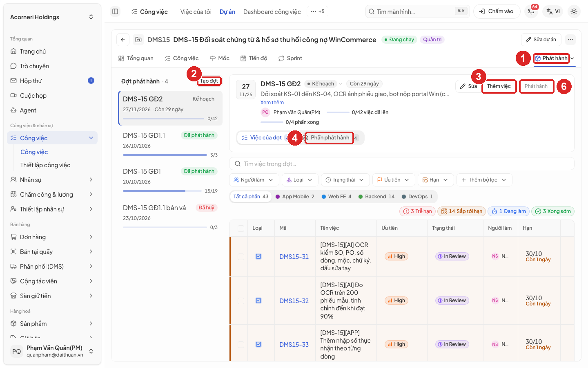
Task: Click the Tìm việc trong đợt search field
Action: [402, 164]
